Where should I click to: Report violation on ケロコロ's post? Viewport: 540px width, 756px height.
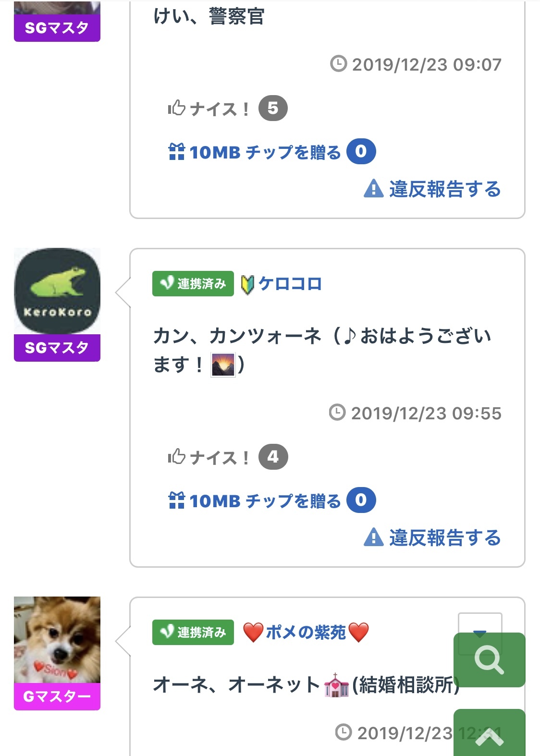pyautogui.click(x=432, y=538)
